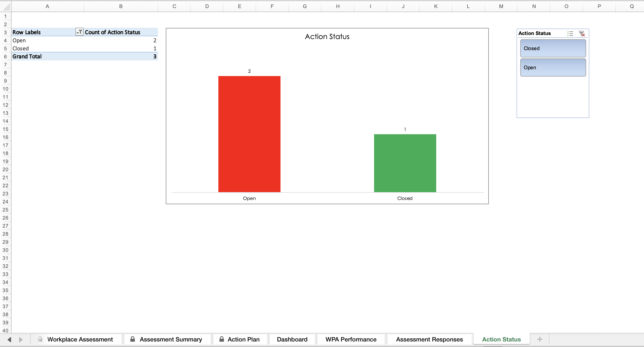
Task: Go to the Dashboard sheet tab
Action: coord(292,339)
